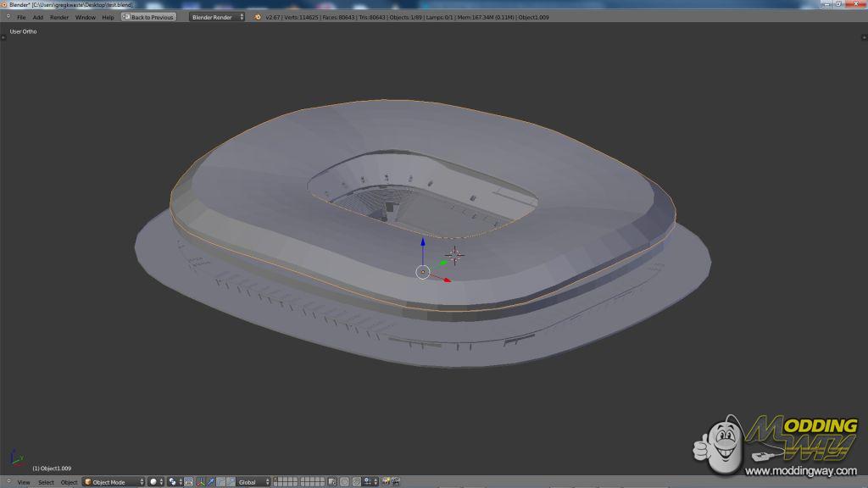Expand the Global orientation dropdown
Viewport: 868px width, 488px height.
[253, 482]
